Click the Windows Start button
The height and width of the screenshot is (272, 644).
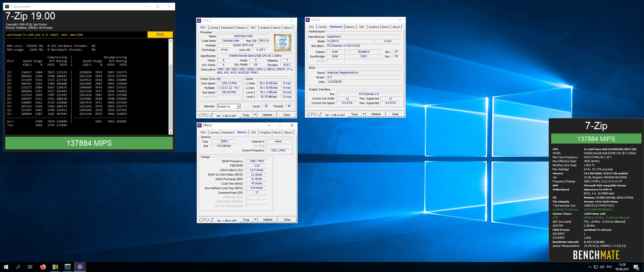[x=6, y=267]
